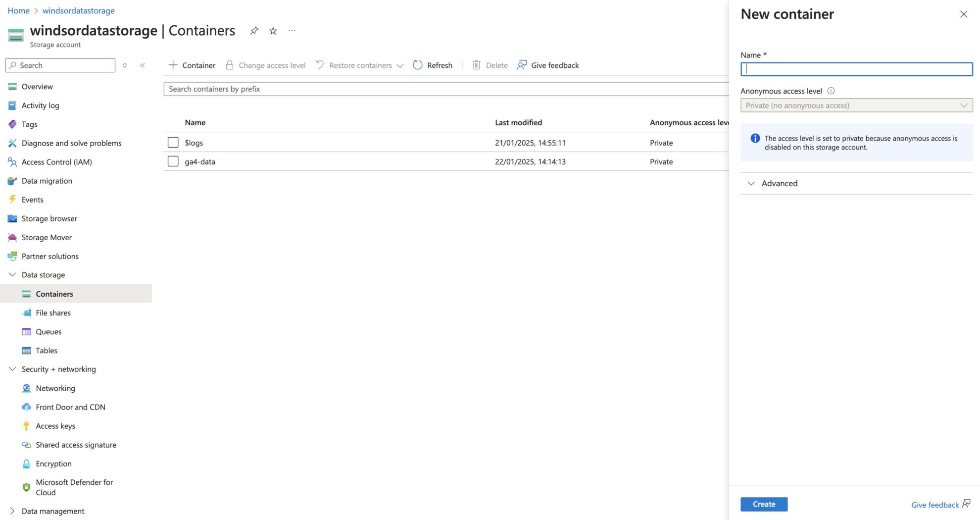Mark storage account as favorite star
This screenshot has height=520, width=980.
(273, 31)
